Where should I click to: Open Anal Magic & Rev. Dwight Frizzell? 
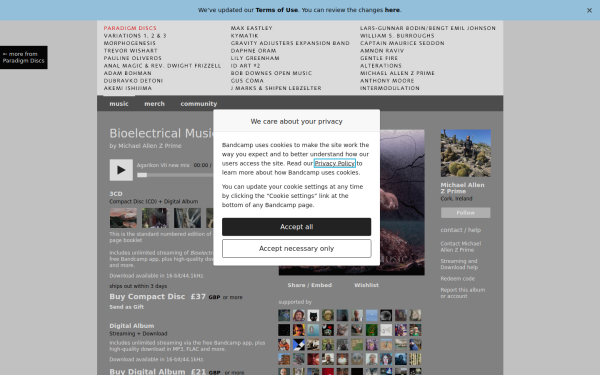click(x=162, y=66)
